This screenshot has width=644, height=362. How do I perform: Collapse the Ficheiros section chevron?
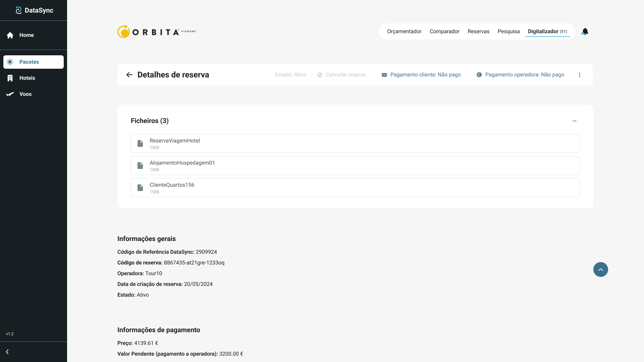click(574, 121)
